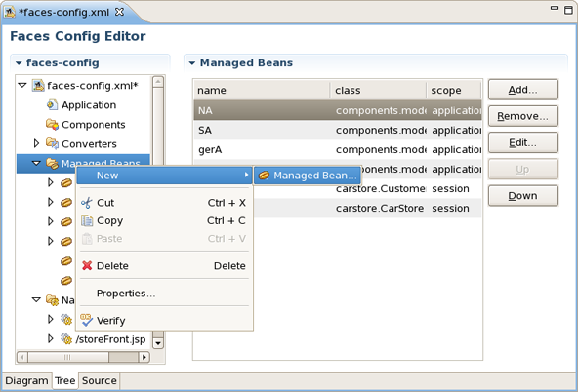Viewport: 578px width, 392px height.
Task: Maximize the editor view
Action: [x=568, y=10]
